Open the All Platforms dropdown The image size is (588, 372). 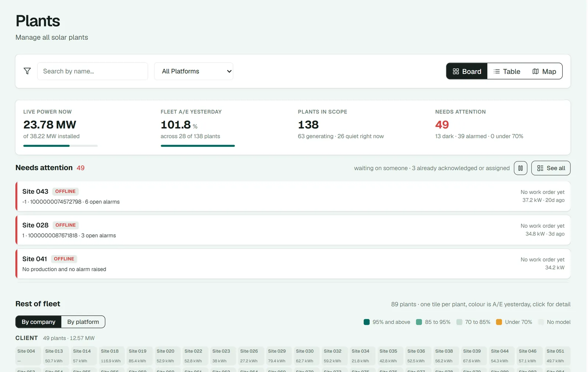194,71
